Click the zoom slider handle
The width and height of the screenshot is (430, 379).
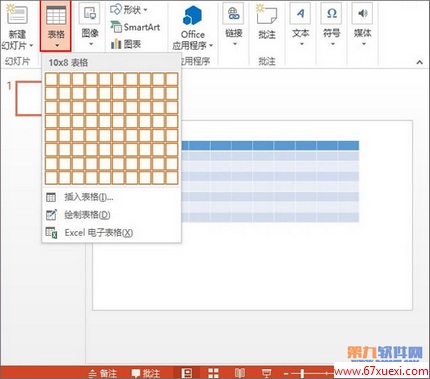302,373
